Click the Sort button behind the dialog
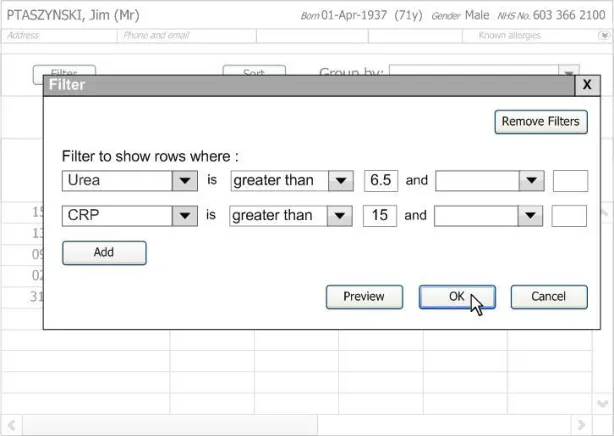 (254, 72)
